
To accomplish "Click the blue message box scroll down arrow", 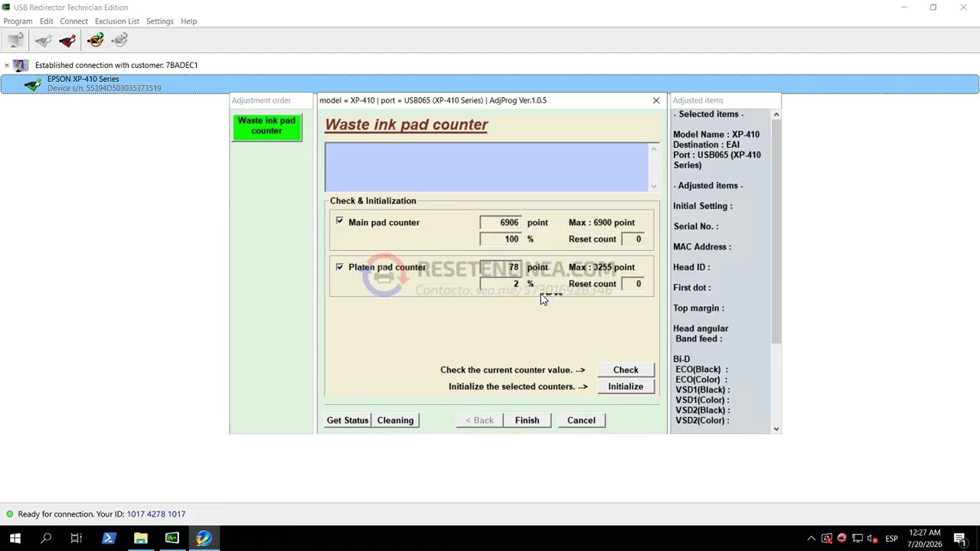I will tap(654, 187).
